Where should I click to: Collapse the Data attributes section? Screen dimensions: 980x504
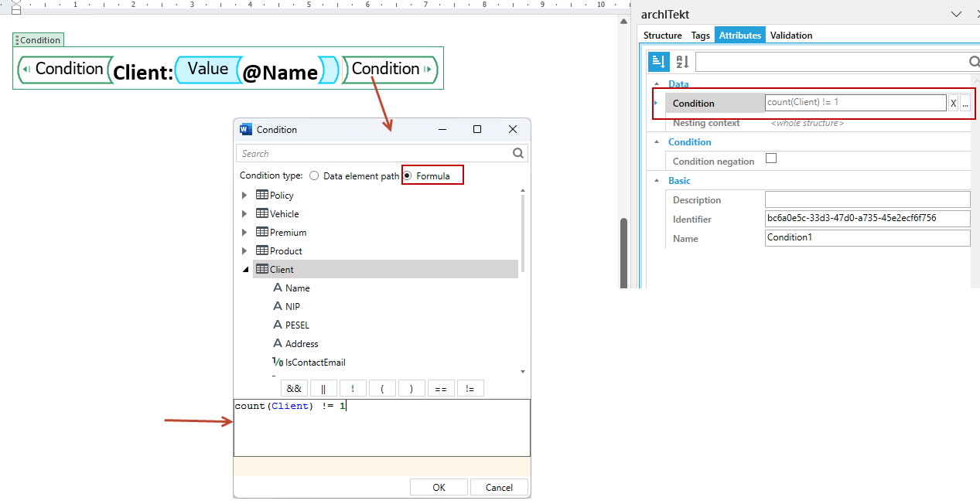click(657, 84)
